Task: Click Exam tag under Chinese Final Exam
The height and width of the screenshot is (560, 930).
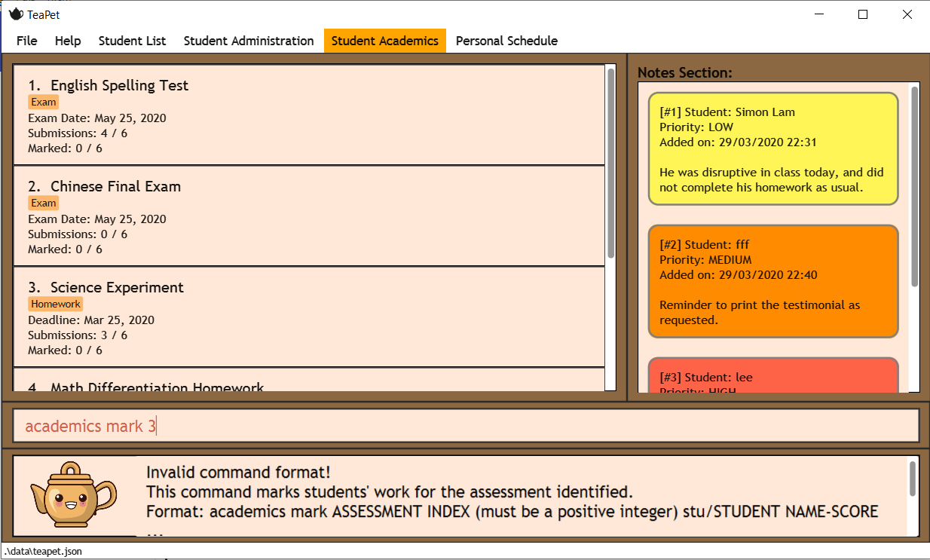Action: tap(44, 203)
